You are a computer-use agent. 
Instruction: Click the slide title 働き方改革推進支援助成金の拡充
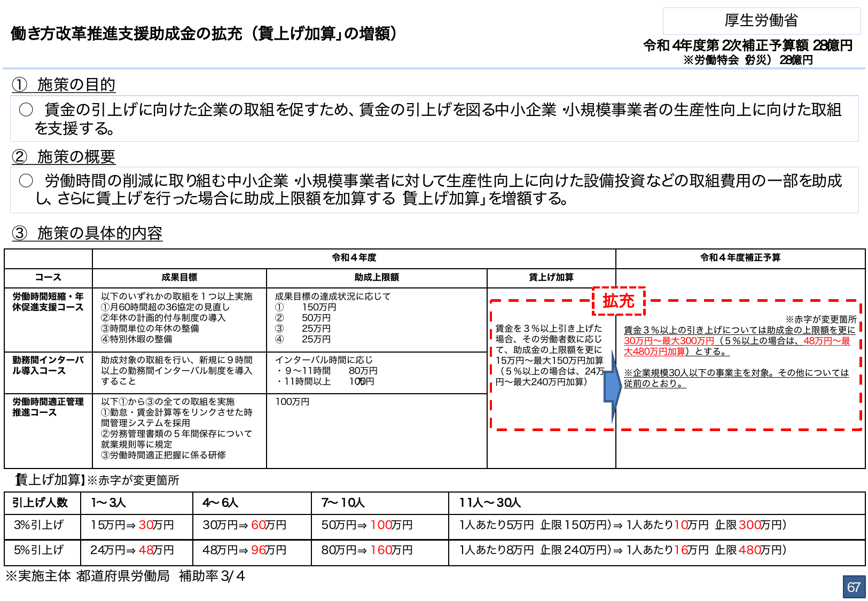pyautogui.click(x=202, y=33)
